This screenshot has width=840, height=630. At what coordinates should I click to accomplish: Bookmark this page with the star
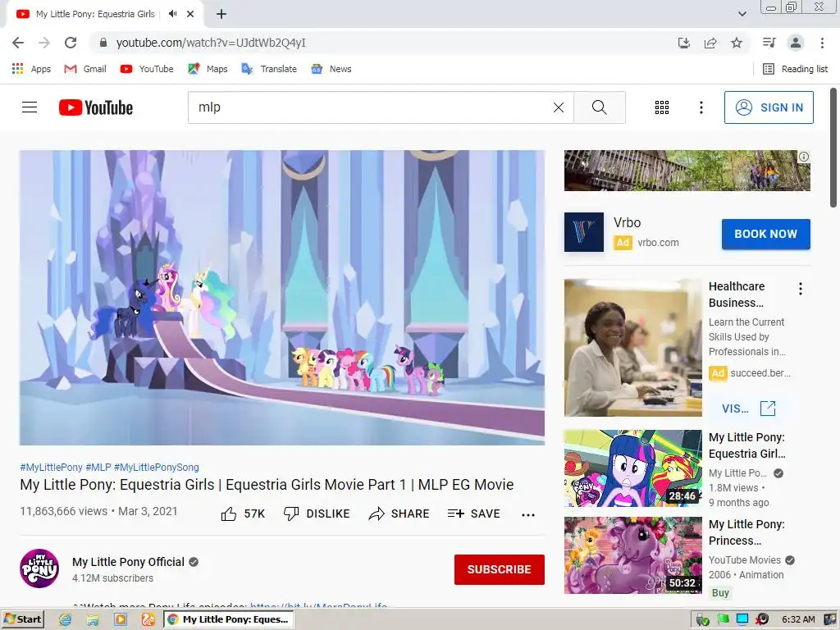point(737,43)
